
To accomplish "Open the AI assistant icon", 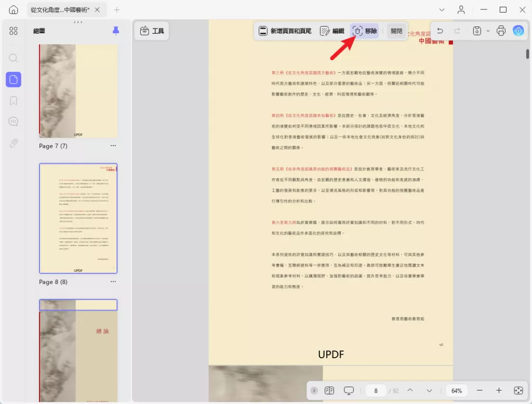I will [x=518, y=31].
